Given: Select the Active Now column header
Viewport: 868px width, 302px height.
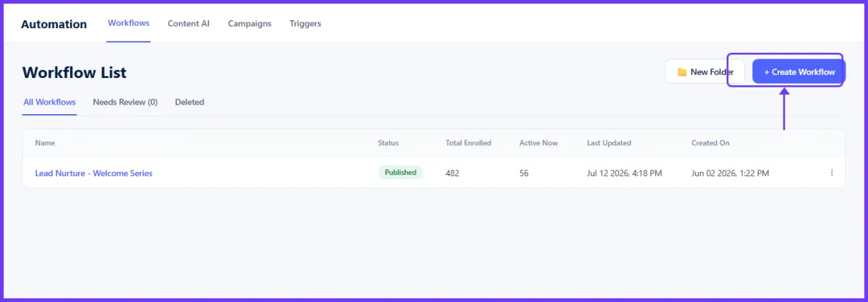Looking at the screenshot, I should tap(538, 143).
